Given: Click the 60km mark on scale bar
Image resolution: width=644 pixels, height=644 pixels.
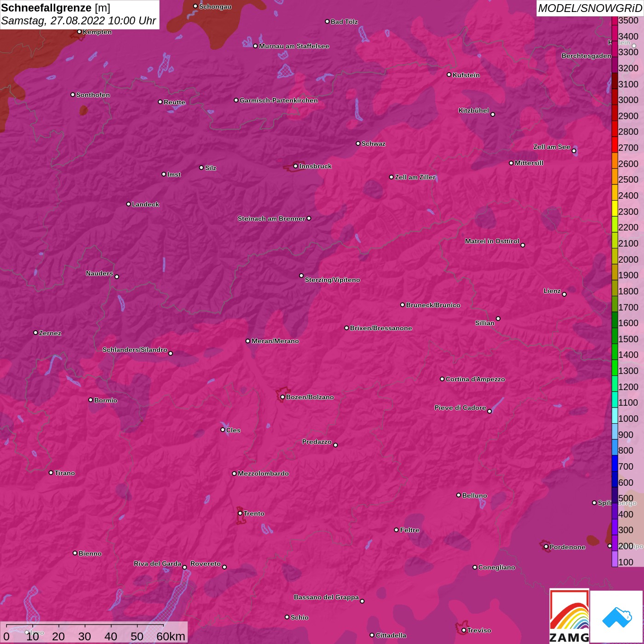Looking at the screenshot, I should [170, 636].
